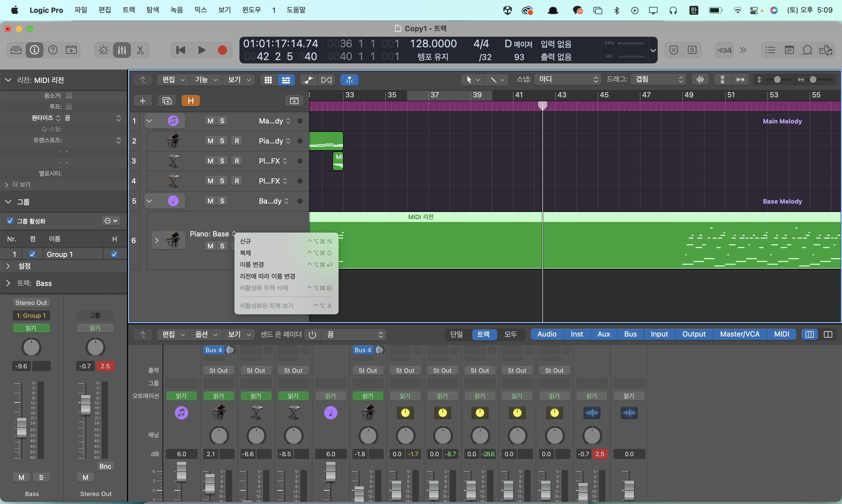Click the 단일 mixer view button
Viewport: 842px width, 504px height.
tap(456, 334)
